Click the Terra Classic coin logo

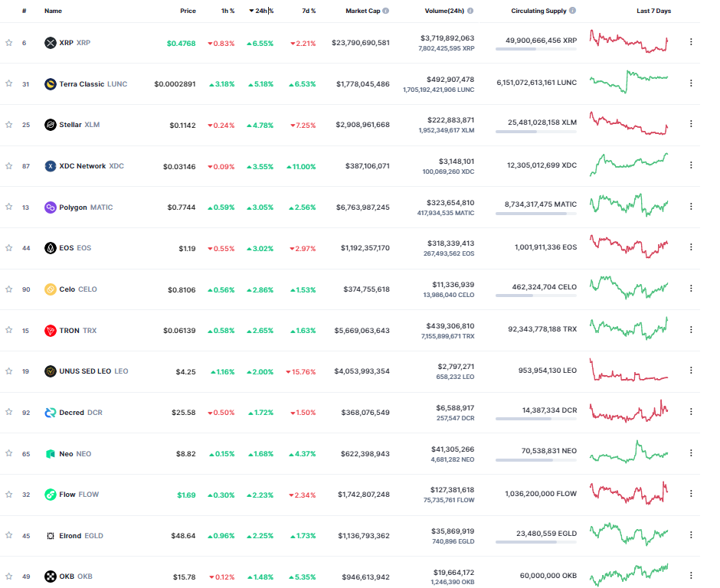(50, 84)
